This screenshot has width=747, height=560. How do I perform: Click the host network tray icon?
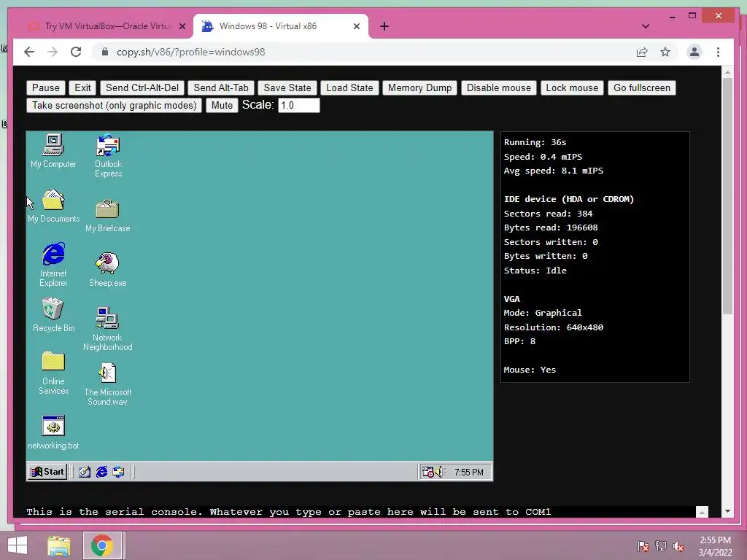[661, 545]
